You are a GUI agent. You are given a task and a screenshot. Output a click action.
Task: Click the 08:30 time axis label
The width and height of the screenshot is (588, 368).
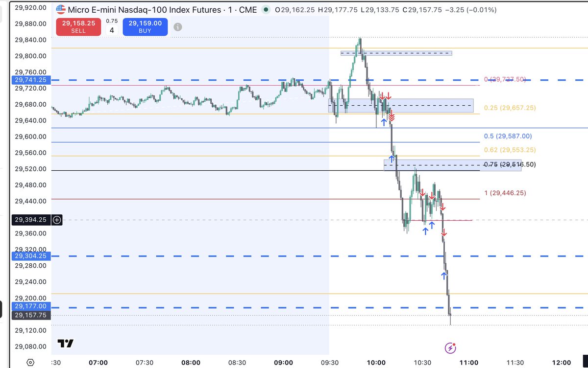pyautogui.click(x=237, y=363)
